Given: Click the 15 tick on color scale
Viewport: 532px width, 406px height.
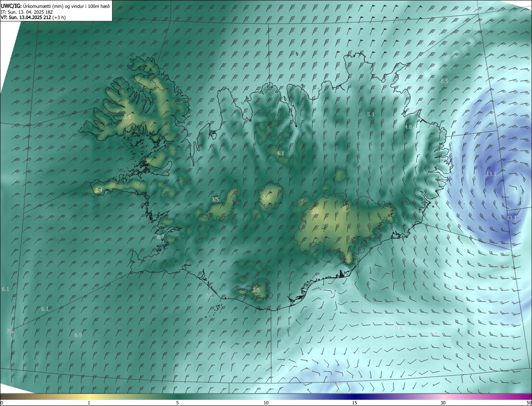Looking at the screenshot, I should [355, 403].
